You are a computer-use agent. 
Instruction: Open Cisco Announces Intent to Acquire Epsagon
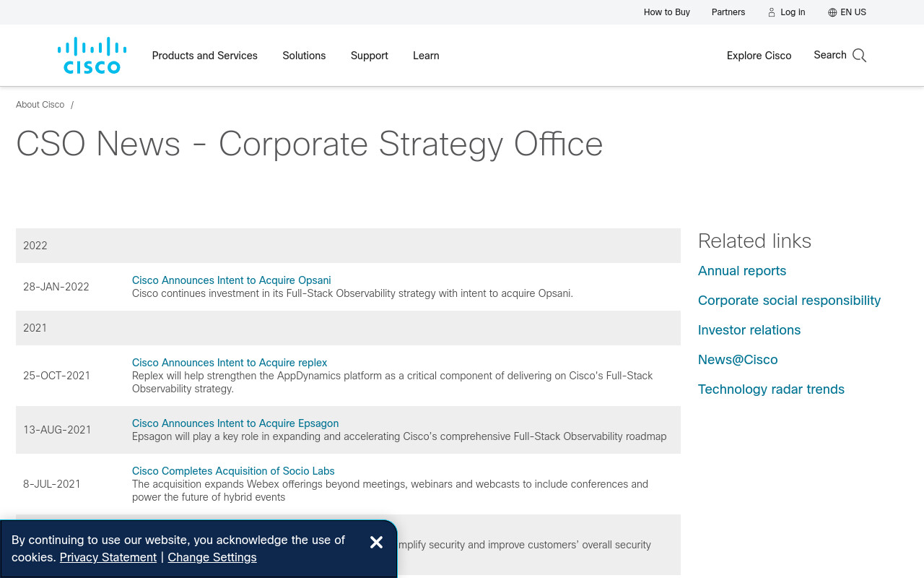(235, 423)
